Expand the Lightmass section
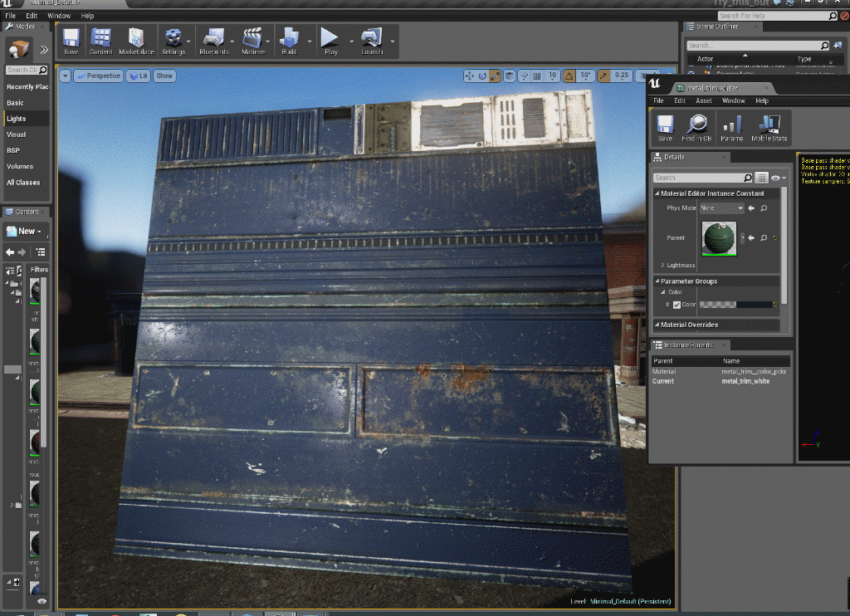Image resolution: width=850 pixels, height=616 pixels. coord(662,265)
